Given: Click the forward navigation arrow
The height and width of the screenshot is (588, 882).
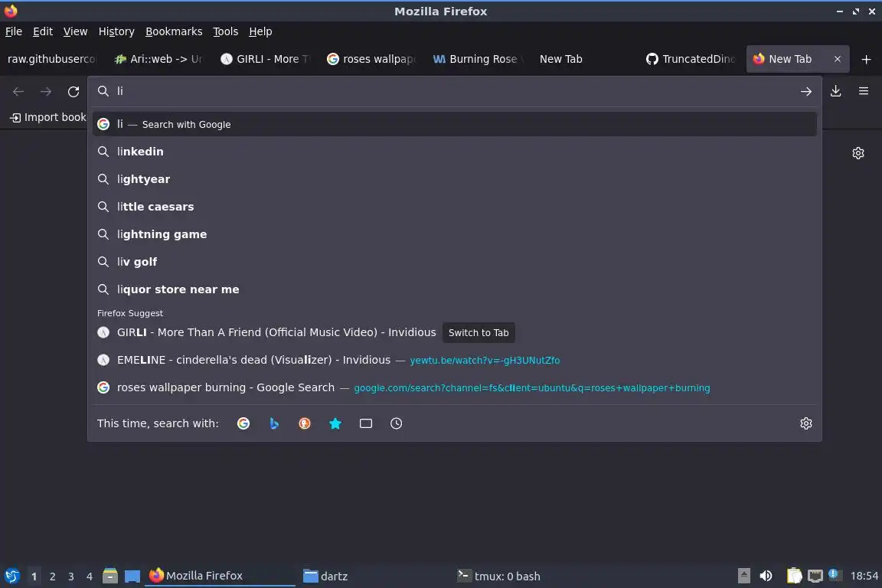Looking at the screenshot, I should coord(46,91).
